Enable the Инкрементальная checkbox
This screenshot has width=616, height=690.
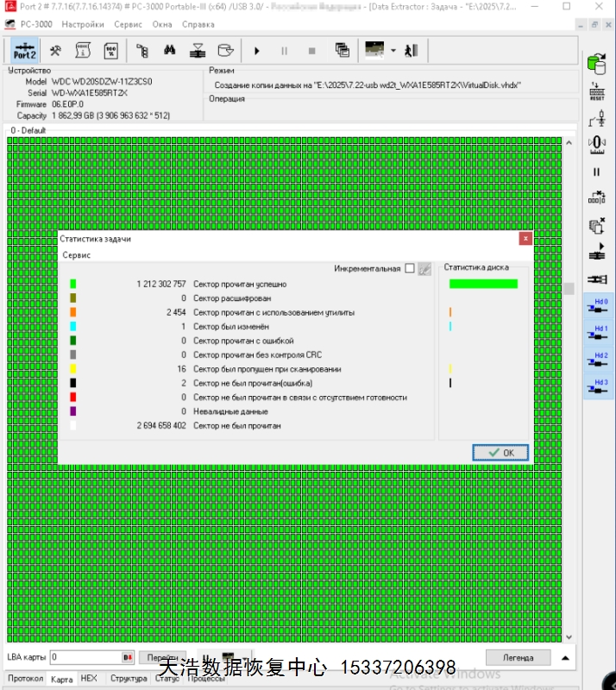[410, 269]
